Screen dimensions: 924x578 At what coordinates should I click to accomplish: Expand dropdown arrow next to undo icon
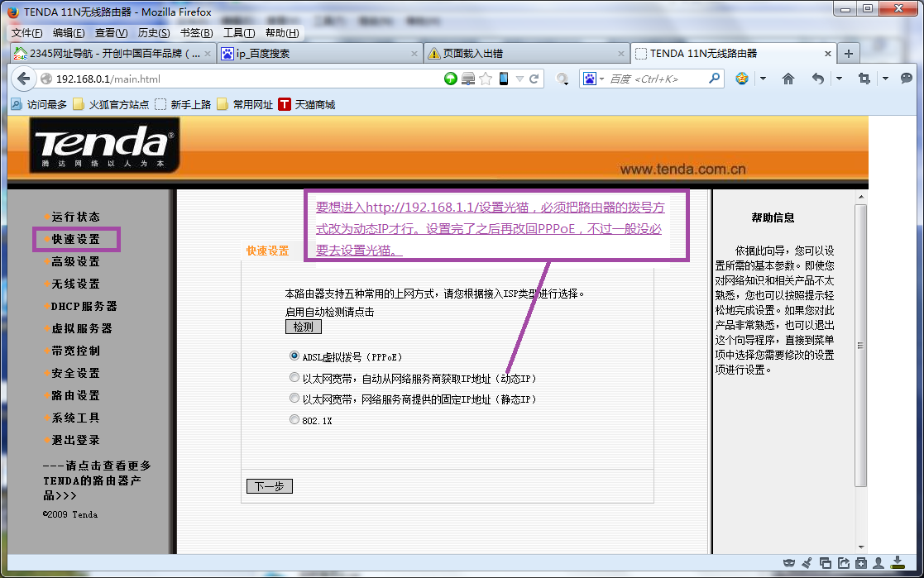click(x=838, y=79)
